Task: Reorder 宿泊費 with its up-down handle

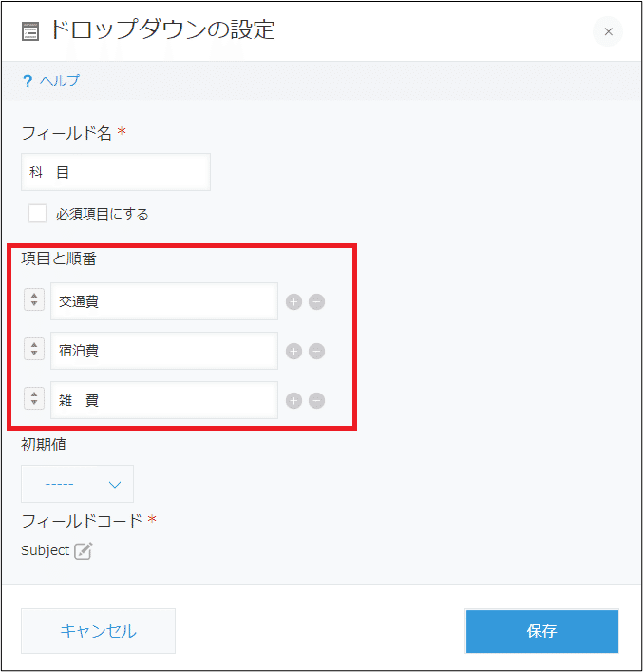Action: pos(34,349)
